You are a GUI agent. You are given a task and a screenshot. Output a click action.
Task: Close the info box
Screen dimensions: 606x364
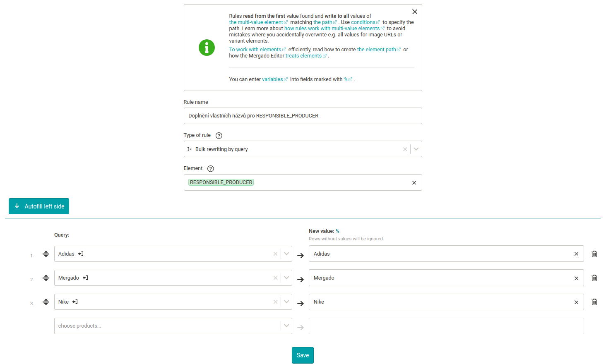point(414,12)
